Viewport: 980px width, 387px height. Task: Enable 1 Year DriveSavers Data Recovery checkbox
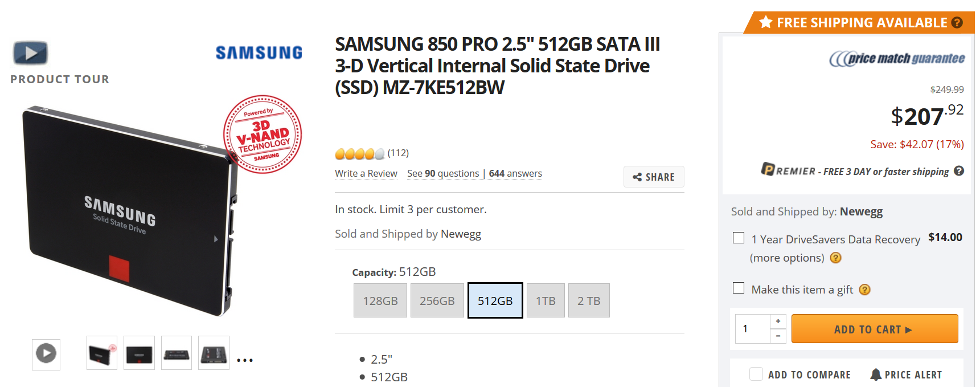click(739, 238)
